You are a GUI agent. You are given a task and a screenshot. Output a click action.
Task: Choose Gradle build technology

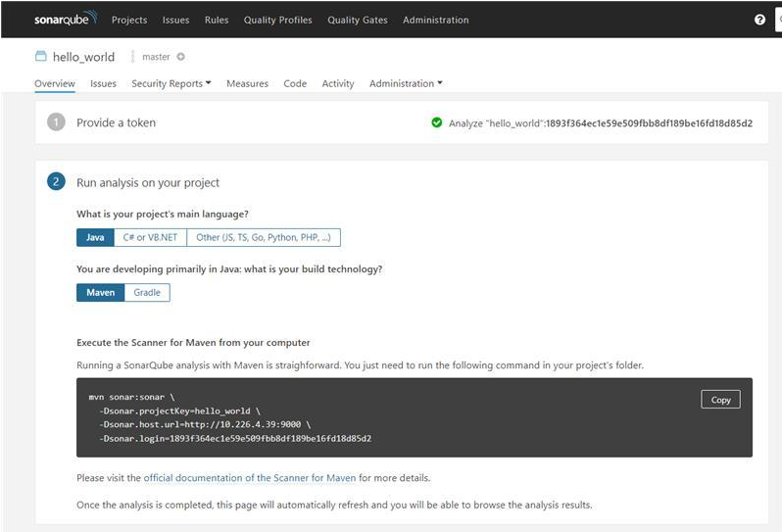coord(147,293)
